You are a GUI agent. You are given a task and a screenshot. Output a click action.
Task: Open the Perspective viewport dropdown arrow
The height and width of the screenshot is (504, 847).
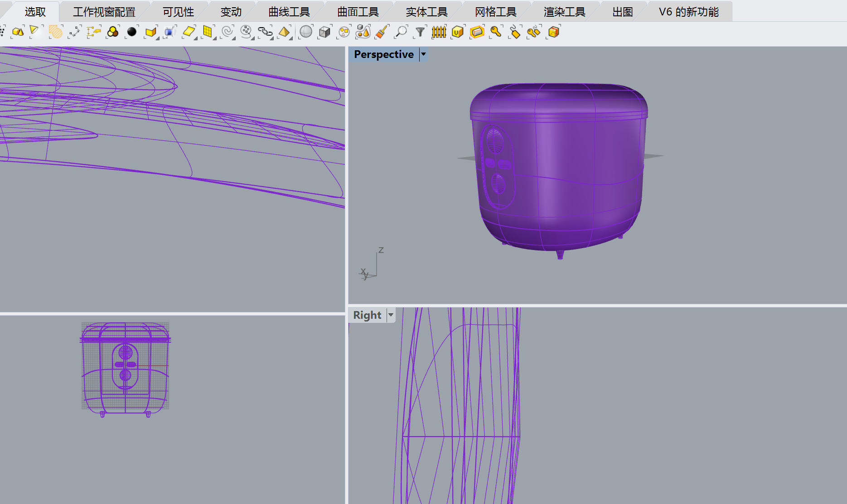[x=424, y=54]
